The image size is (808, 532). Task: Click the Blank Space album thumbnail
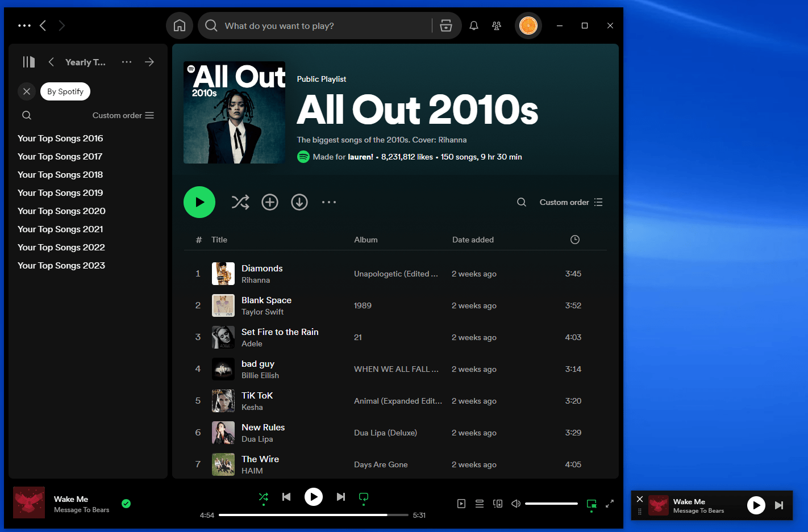[223, 305]
